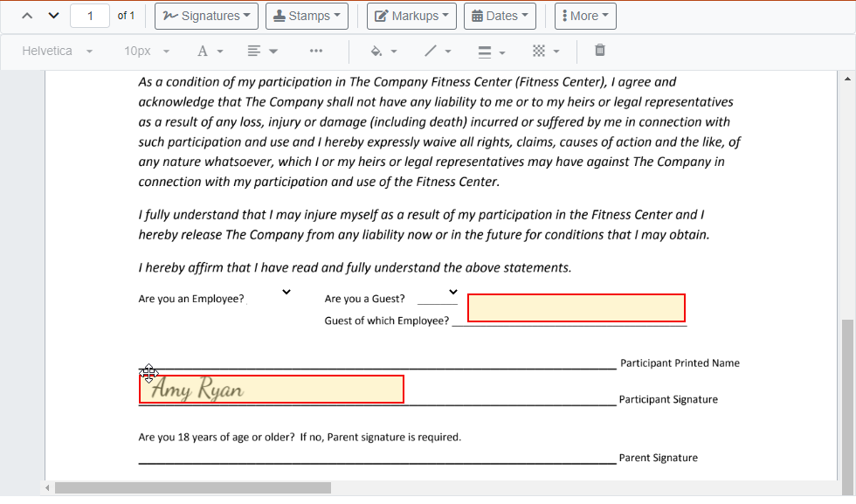Open the Helvetica font family selector
This screenshot has width=856, height=504.
point(58,52)
